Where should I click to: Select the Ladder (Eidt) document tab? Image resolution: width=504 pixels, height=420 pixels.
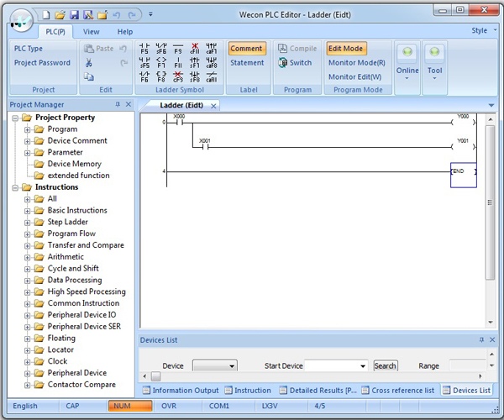[x=181, y=105]
